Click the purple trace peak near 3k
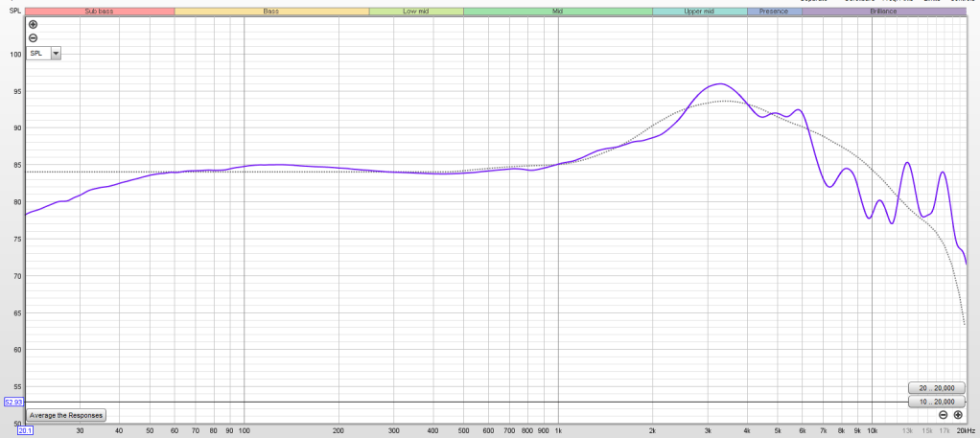Image resolution: width=980 pixels, height=438 pixels. coord(719,84)
